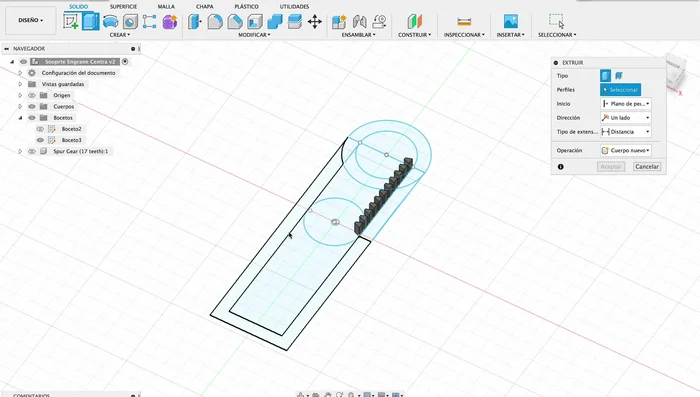This screenshot has width=700, height=397.
Task: Click the New Component icon
Action: (339, 21)
